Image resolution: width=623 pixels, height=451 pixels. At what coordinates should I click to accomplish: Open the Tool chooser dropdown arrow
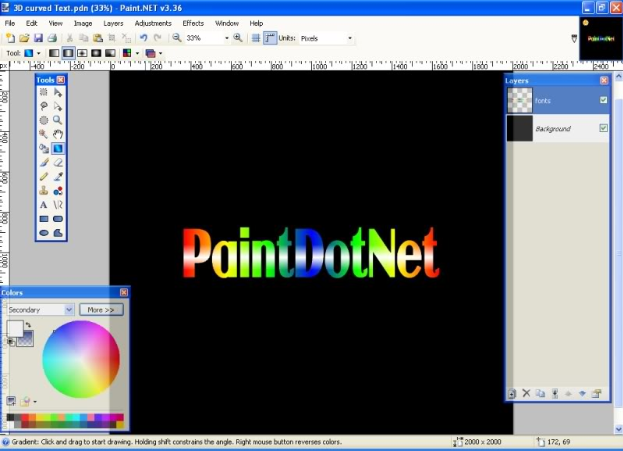click(39, 53)
